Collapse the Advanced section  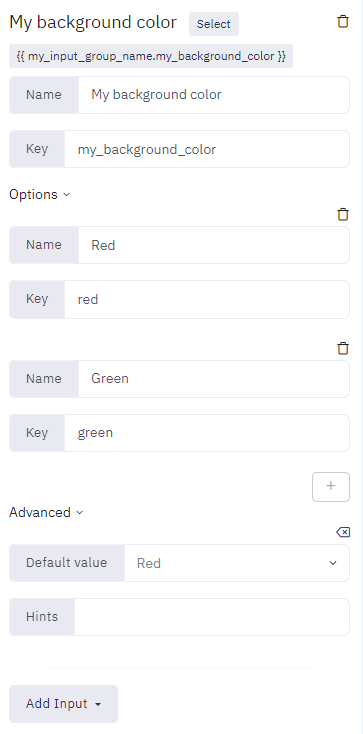tap(46, 513)
